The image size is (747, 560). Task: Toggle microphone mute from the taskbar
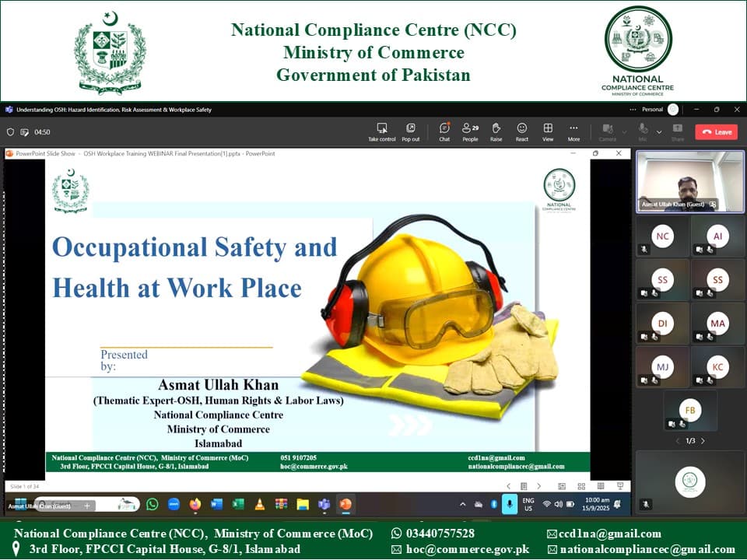coord(510,503)
